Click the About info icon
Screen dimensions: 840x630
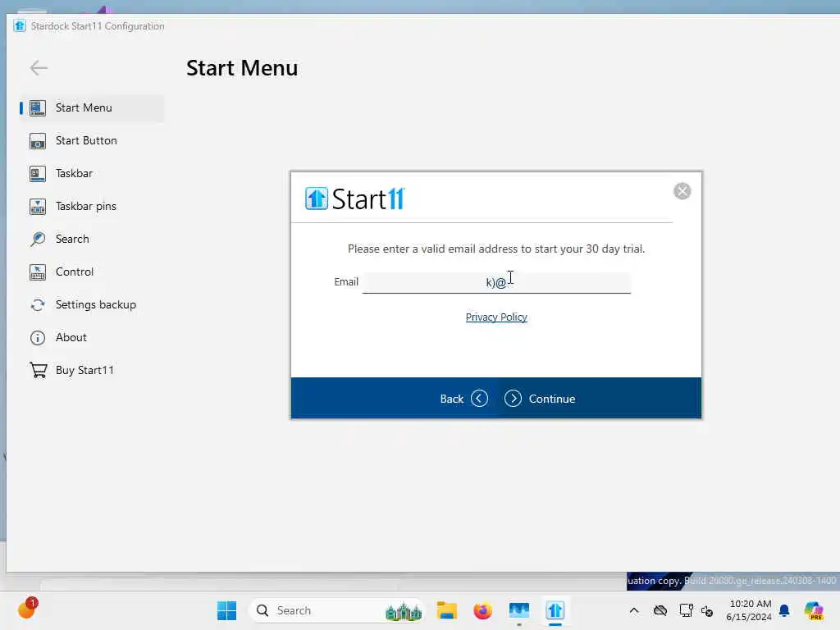point(38,337)
